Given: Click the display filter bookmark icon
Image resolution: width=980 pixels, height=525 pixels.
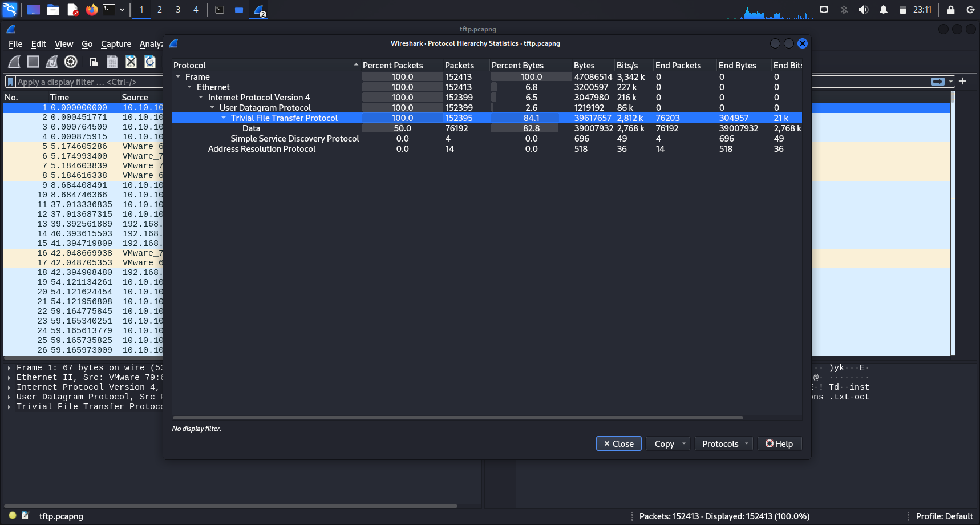Looking at the screenshot, I should click(10, 82).
